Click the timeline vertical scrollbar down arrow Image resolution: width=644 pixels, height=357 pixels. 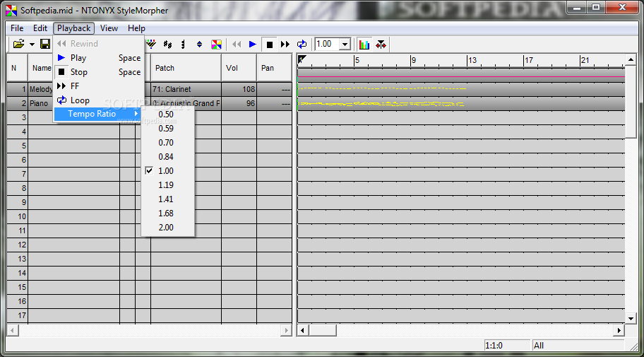(x=631, y=317)
